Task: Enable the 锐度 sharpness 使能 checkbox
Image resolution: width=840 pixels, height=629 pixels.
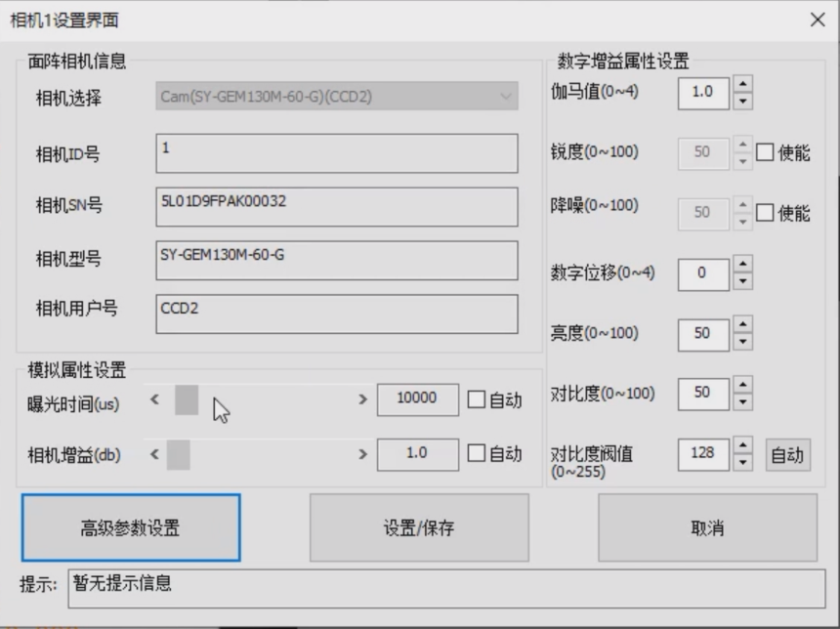Action: pyautogui.click(x=765, y=153)
